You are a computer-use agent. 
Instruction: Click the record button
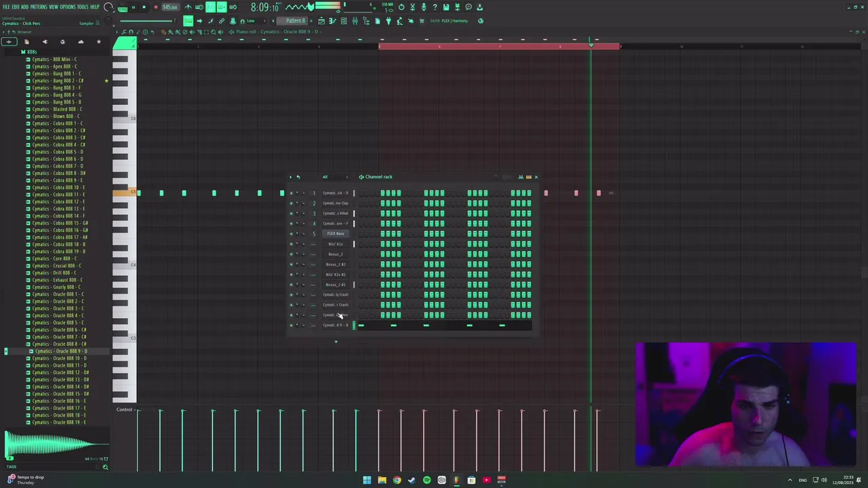pos(155,7)
